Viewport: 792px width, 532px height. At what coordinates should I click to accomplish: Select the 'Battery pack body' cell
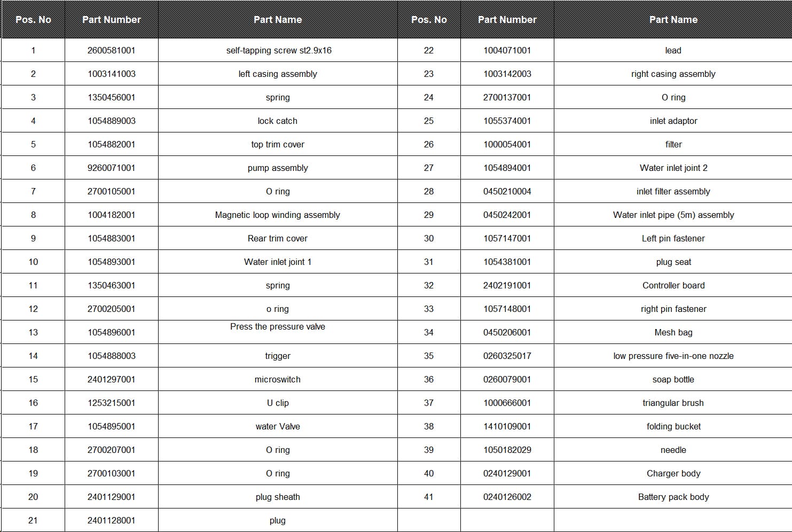pos(673,497)
